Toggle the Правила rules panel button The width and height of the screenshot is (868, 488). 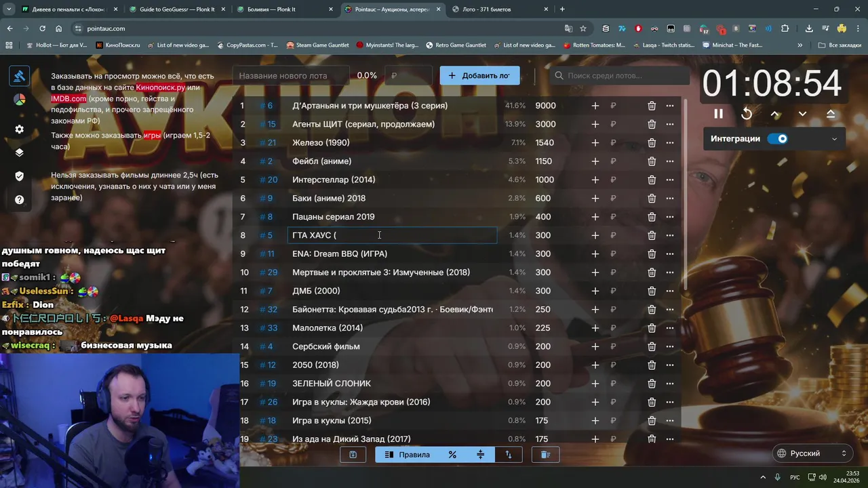[407, 455]
